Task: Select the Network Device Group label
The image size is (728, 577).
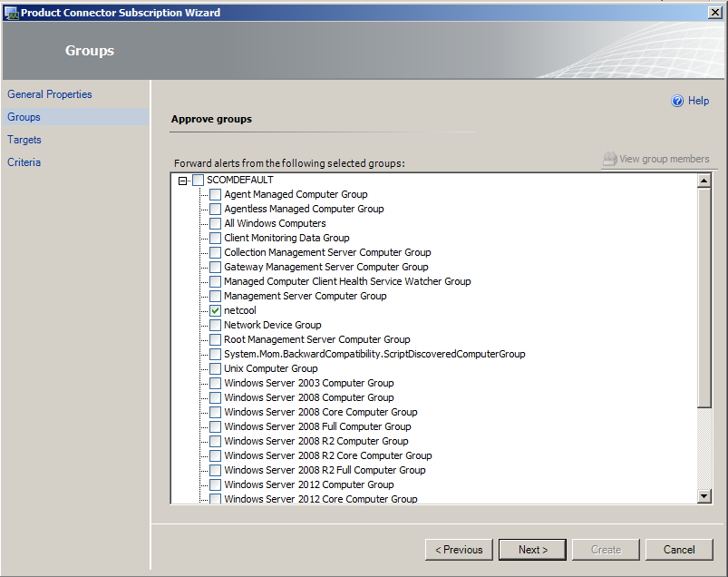Action: [273, 325]
